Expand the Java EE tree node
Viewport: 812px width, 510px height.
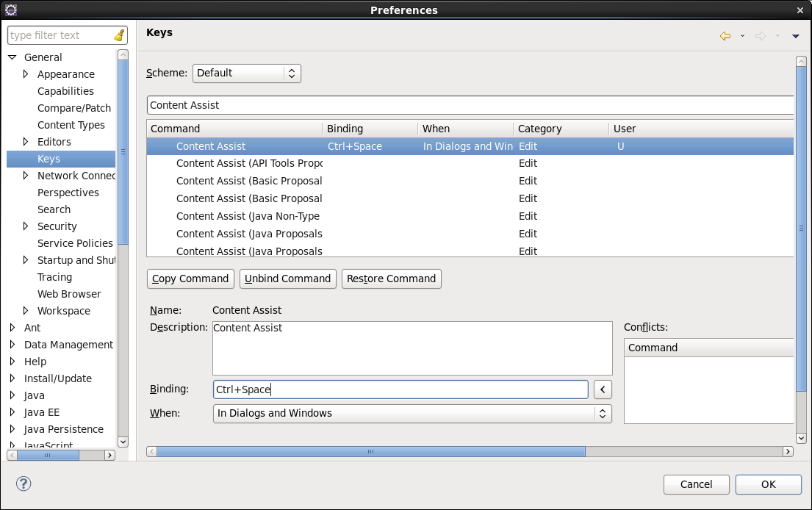(x=12, y=412)
